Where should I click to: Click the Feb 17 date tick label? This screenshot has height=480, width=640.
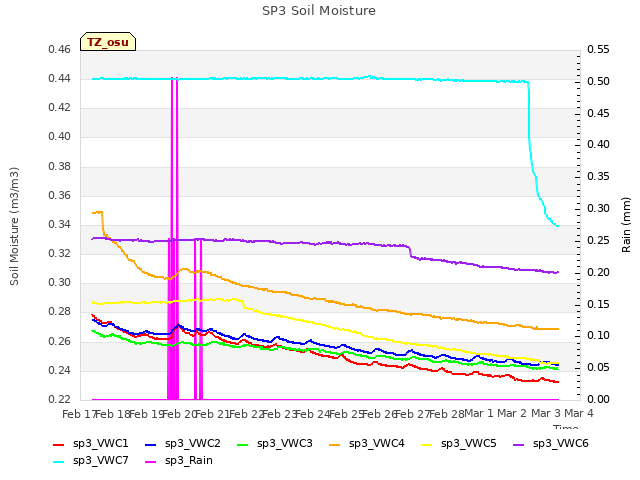tap(79, 414)
